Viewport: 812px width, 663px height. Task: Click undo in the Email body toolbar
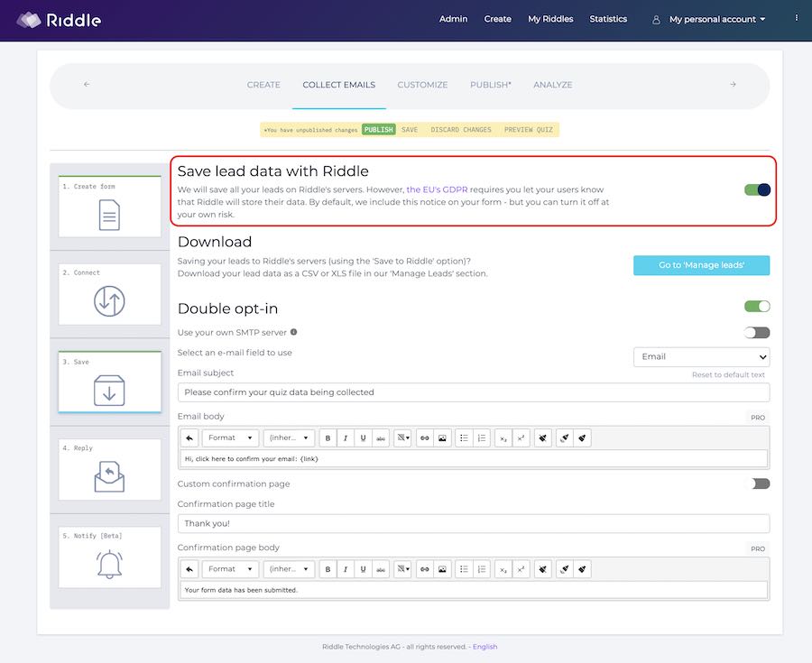click(x=189, y=437)
